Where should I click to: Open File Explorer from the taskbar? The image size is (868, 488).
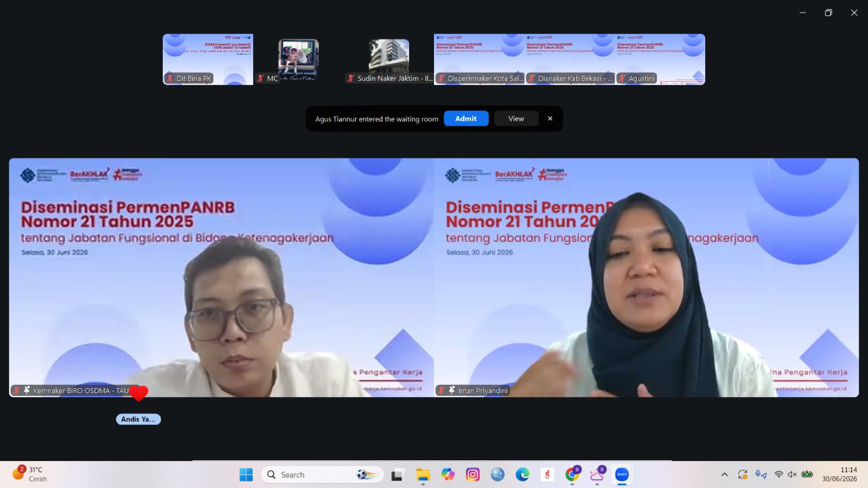coord(423,475)
